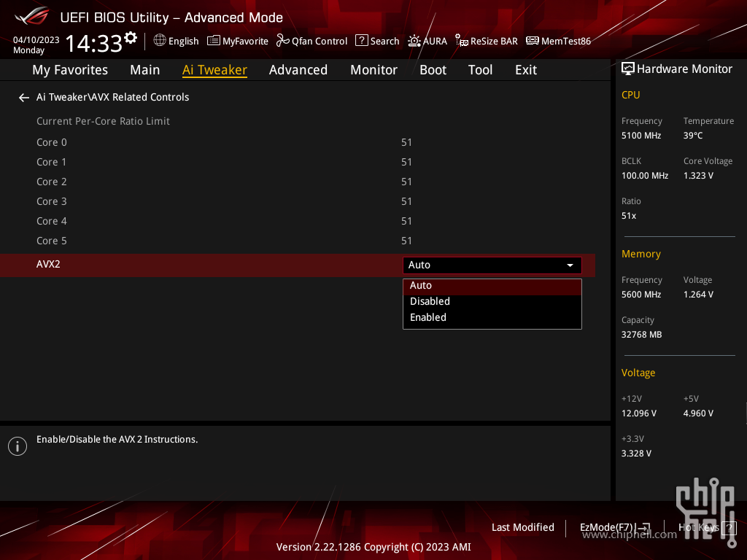This screenshot has height=560, width=747.
Task: Select Disabled in the AVX2 list
Action: point(492,301)
